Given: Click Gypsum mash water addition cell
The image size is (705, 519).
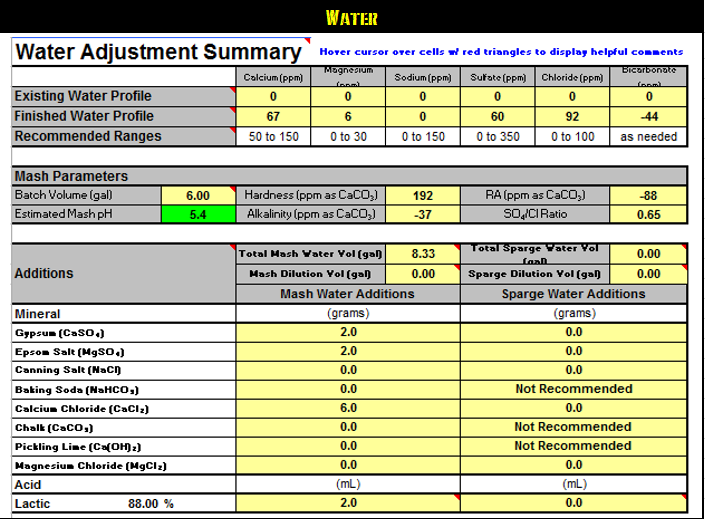Looking at the screenshot, I should tap(348, 332).
